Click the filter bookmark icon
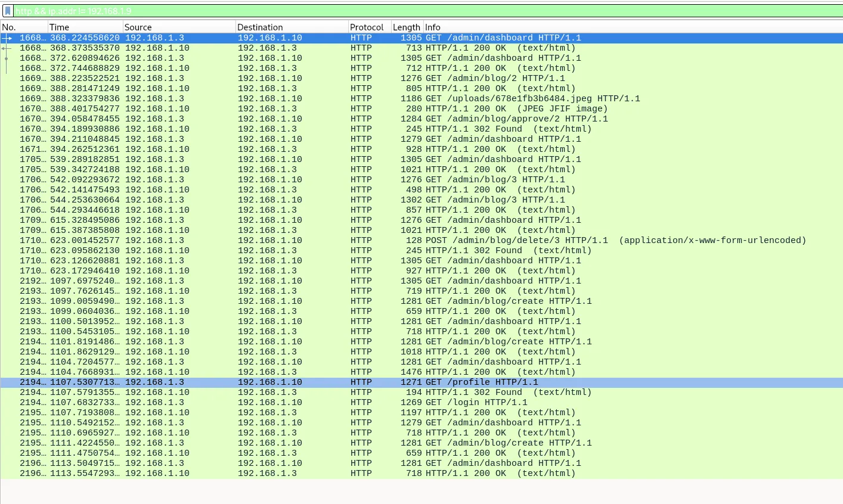This screenshot has height=504, width=843. tap(7, 11)
